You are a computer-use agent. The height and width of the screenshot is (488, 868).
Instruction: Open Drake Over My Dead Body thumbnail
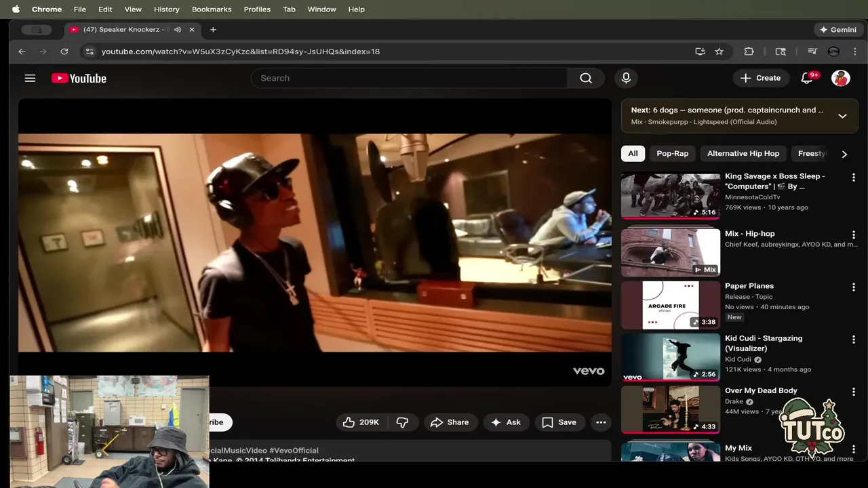671,409
